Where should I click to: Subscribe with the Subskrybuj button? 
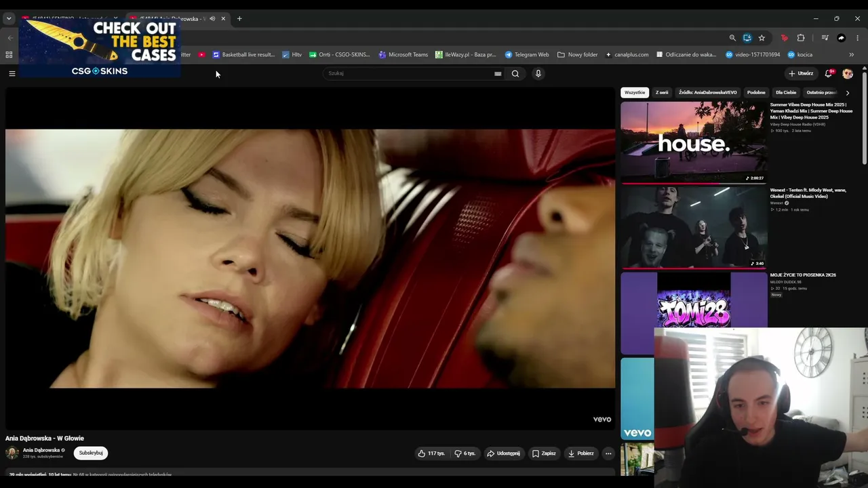(x=91, y=453)
